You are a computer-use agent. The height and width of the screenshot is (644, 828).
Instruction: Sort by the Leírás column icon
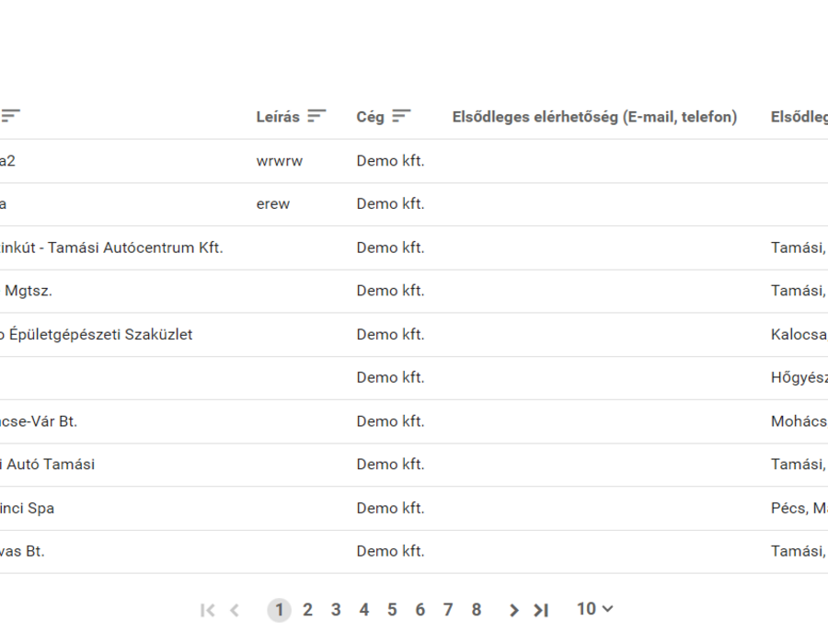(316, 116)
